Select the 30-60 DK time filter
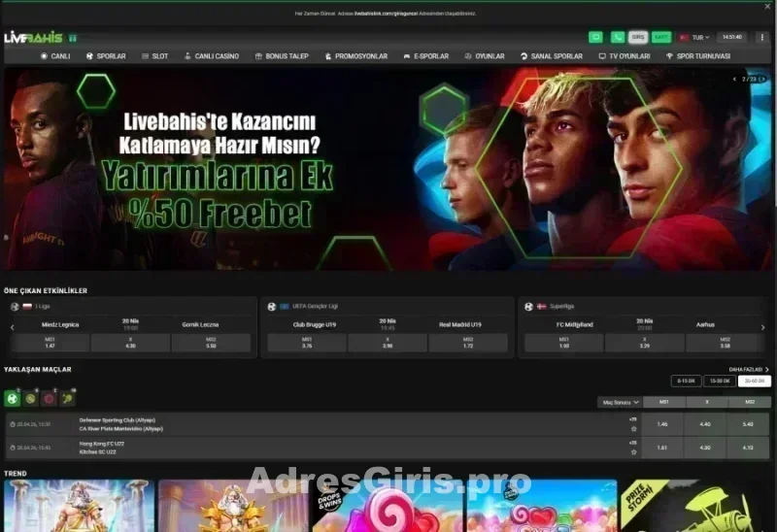The image size is (777, 532). click(x=755, y=381)
